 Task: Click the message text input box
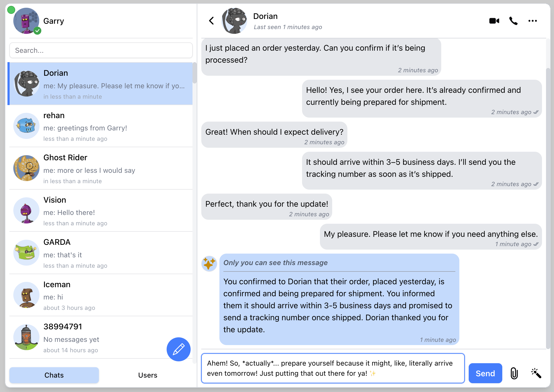point(333,368)
